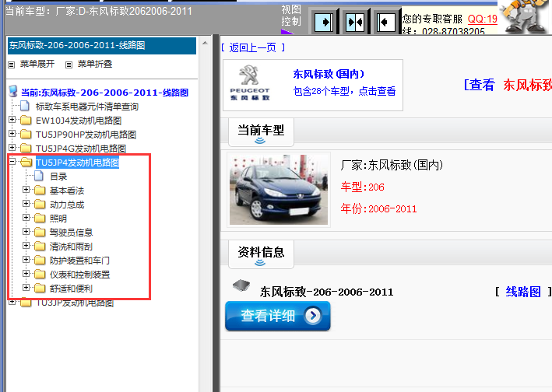Click the folder icon of TU5JP90HP发动机电路图

tap(26, 135)
